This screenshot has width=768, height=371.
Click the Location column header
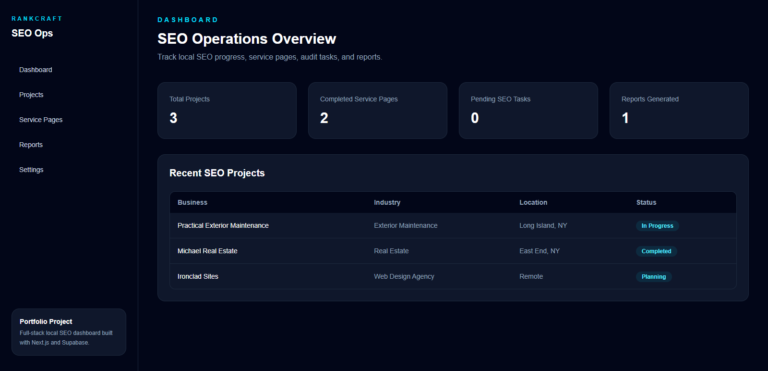tap(533, 202)
